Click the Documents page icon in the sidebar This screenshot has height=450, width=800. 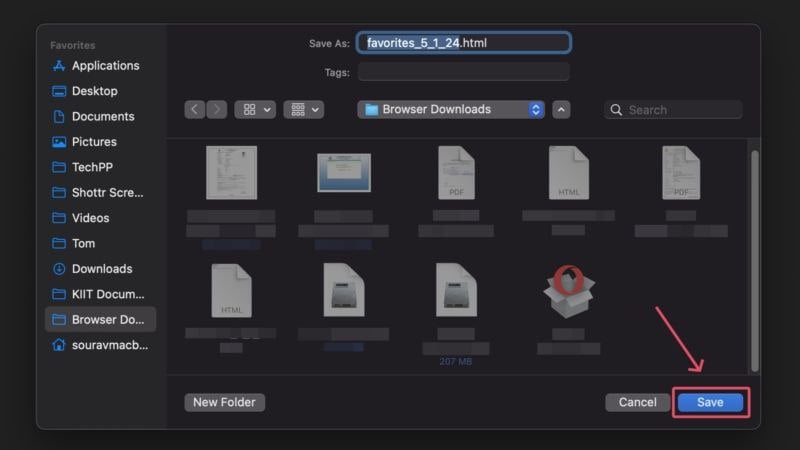[59, 116]
